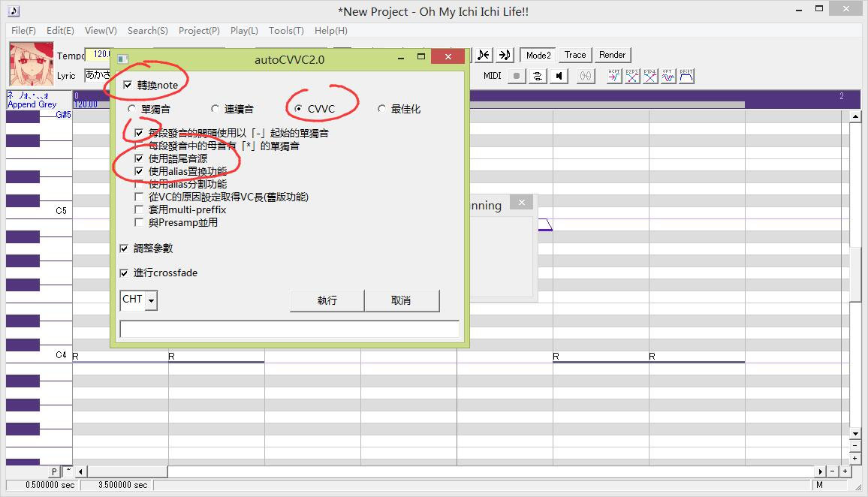Check the 套用multi-preffix option
Image resolution: width=868 pixels, height=497 pixels.
click(140, 209)
